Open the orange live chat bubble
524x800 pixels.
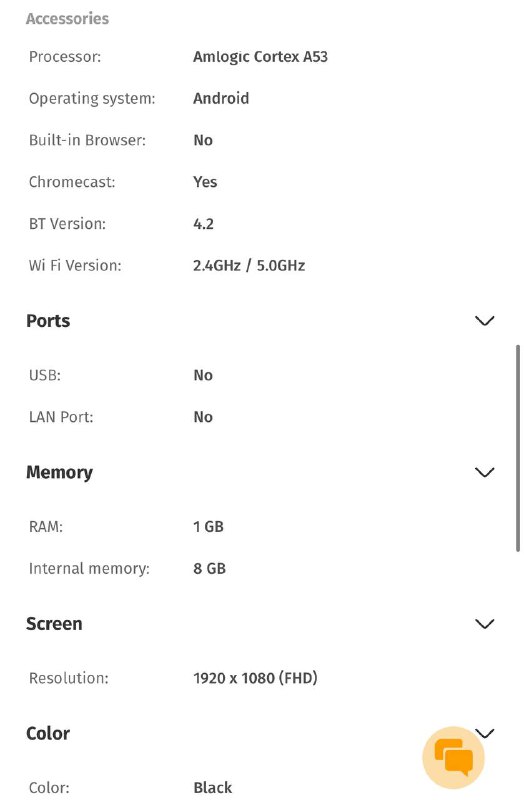tap(453, 757)
